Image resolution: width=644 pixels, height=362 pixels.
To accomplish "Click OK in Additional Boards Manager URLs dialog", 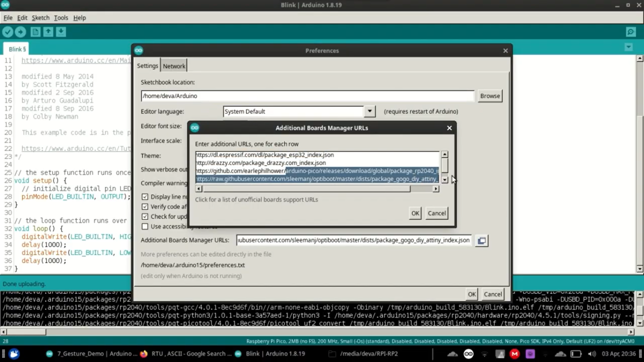I will coord(415,213).
